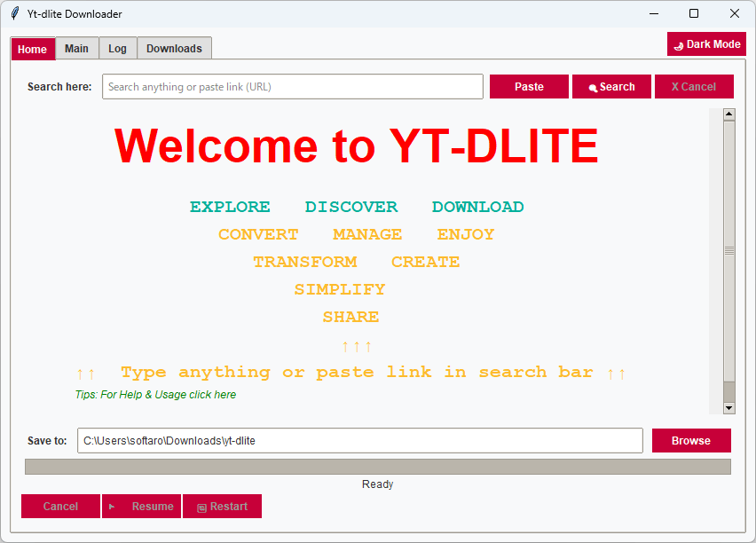This screenshot has height=543, width=756.
Task: Toggle Dark Mode button
Action: coord(706,44)
